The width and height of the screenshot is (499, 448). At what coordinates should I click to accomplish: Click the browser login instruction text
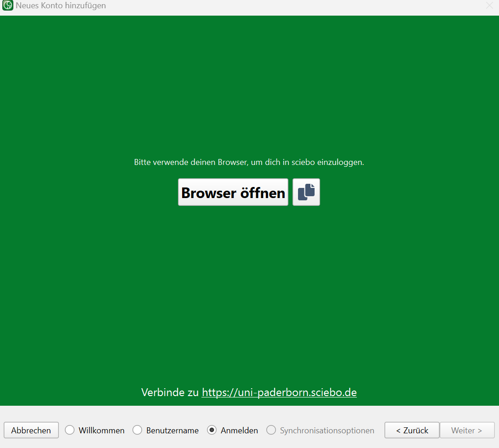(x=249, y=162)
